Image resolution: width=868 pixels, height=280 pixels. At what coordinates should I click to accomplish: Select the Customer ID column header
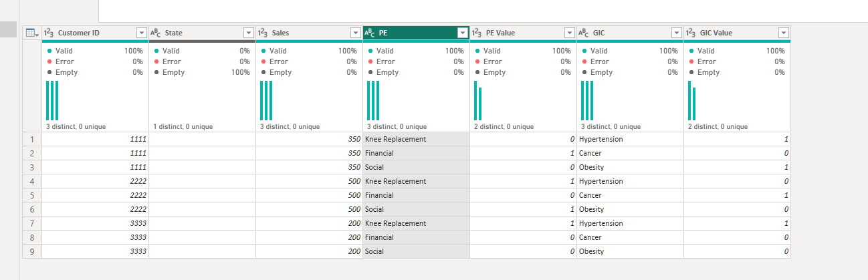point(95,33)
